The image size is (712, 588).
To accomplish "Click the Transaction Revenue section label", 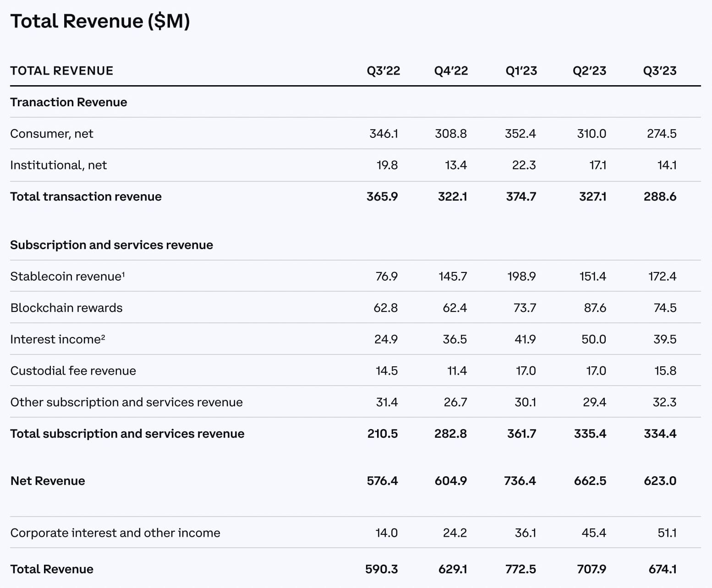I will point(69,102).
